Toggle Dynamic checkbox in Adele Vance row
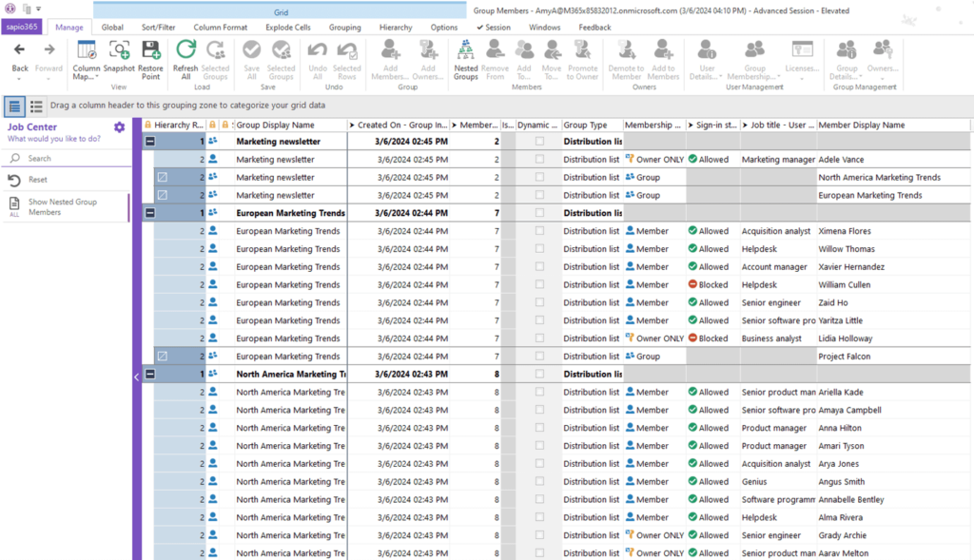 [539, 159]
